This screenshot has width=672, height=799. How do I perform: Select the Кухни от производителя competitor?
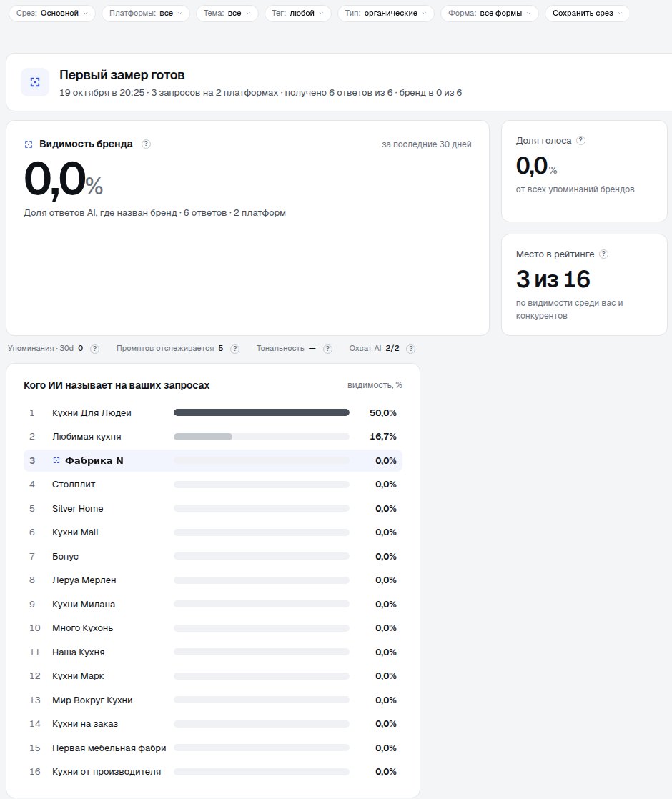(x=212, y=772)
